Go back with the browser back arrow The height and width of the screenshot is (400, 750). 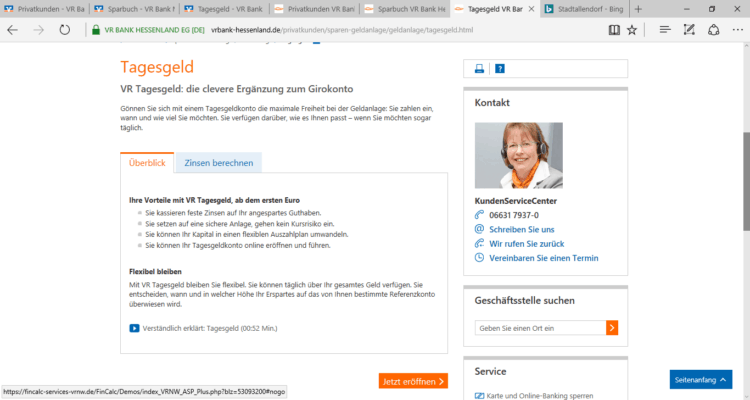[12, 30]
